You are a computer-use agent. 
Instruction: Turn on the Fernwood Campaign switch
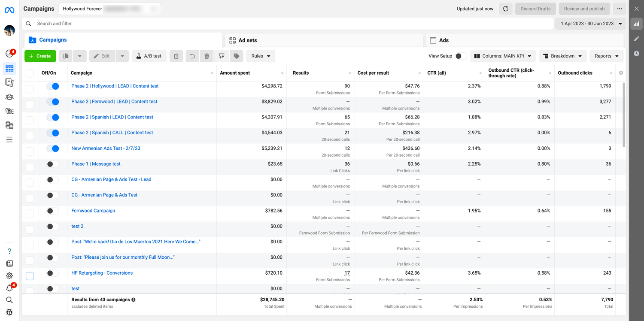53,211
